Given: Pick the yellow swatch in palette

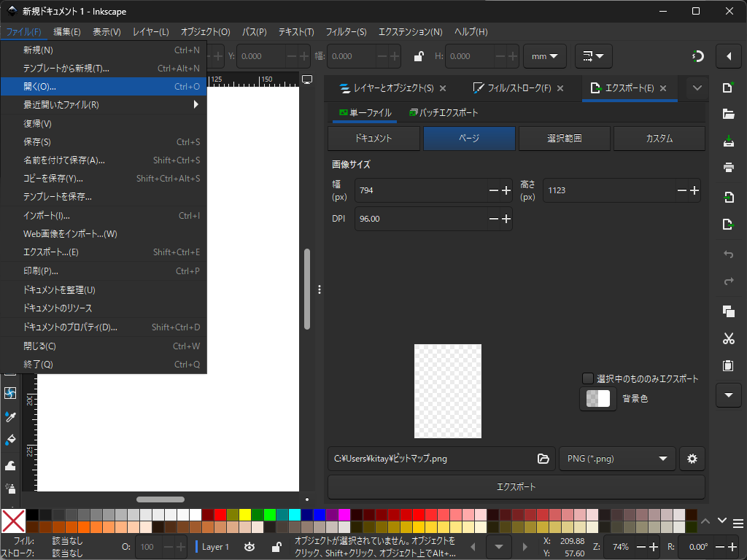Looking at the screenshot, I should tap(245, 515).
